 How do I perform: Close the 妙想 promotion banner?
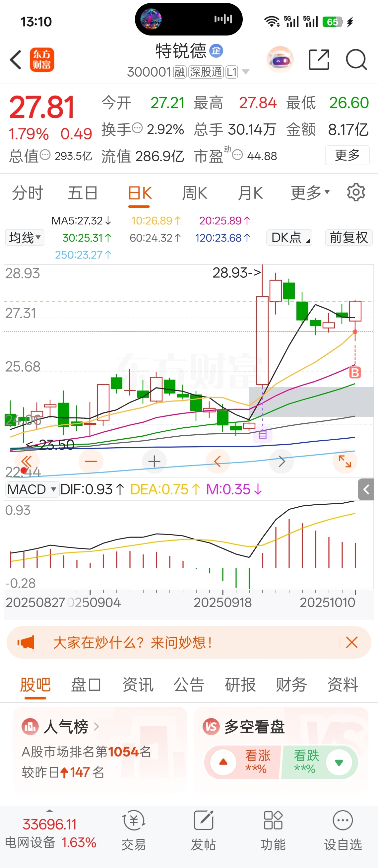[x=352, y=642]
